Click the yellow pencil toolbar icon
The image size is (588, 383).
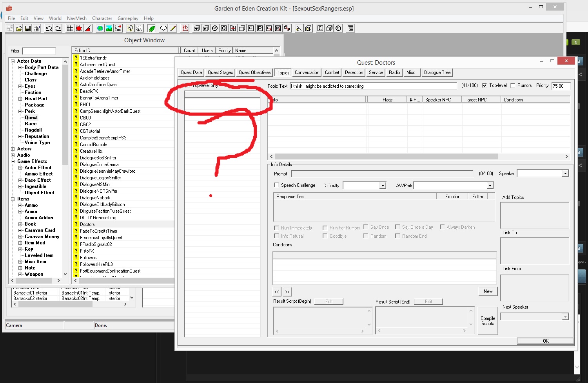[173, 28]
